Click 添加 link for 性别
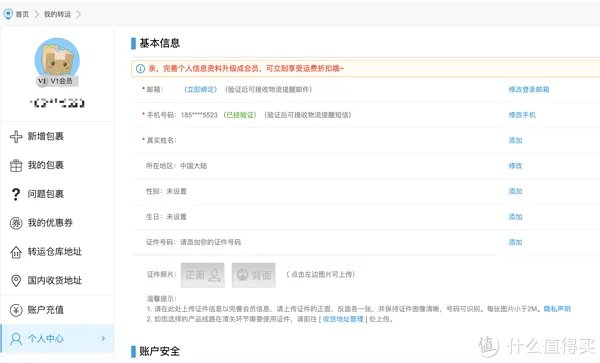This screenshot has width=600, height=363. [x=515, y=191]
